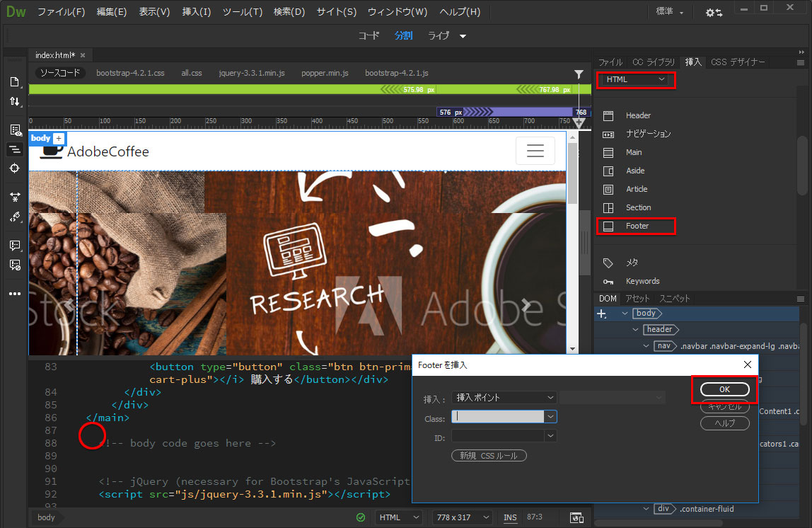The height and width of the screenshot is (528, 812).
Task: Click the Section element icon
Action: [608, 207]
